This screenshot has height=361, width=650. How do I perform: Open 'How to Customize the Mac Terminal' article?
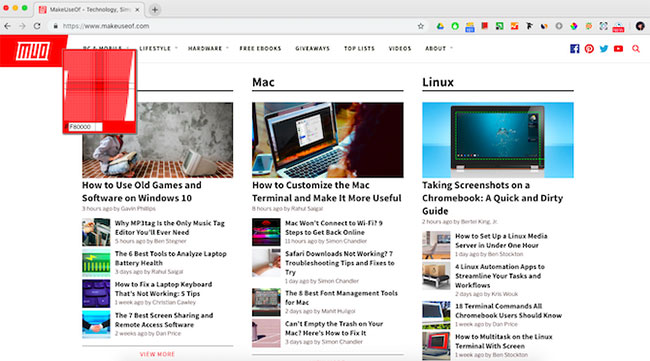click(x=327, y=191)
